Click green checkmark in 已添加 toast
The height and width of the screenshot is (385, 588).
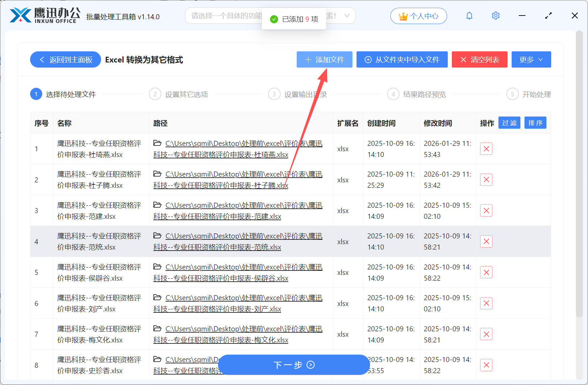point(273,19)
